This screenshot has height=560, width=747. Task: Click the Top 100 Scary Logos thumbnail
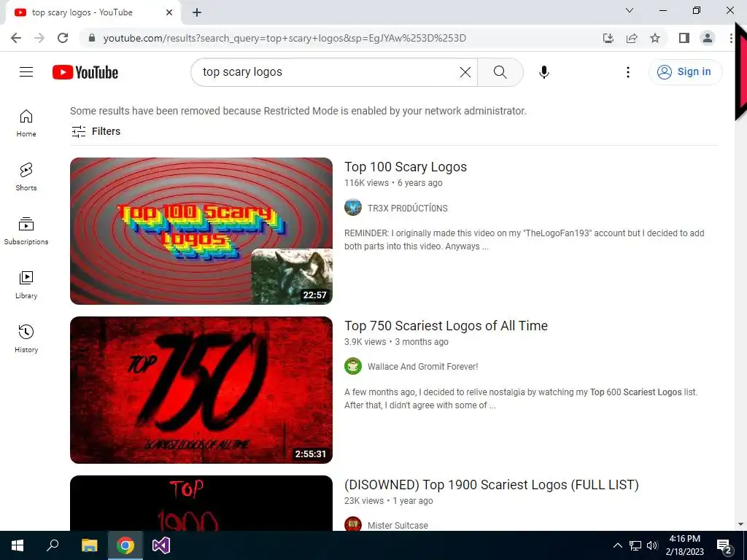coord(201,231)
